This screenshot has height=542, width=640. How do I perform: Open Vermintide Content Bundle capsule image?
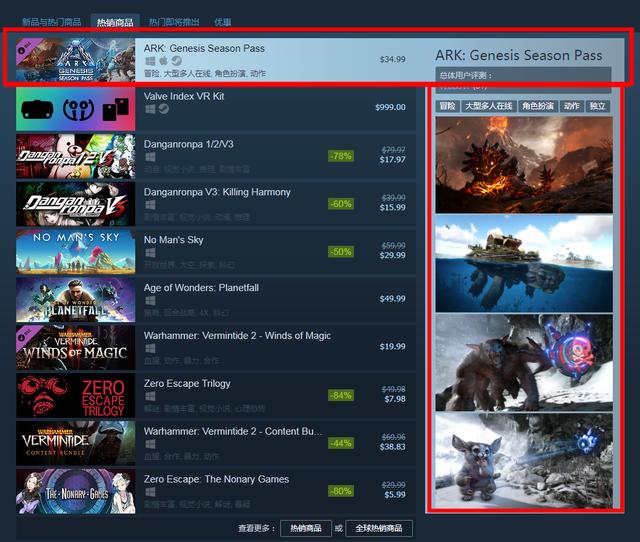click(x=76, y=444)
